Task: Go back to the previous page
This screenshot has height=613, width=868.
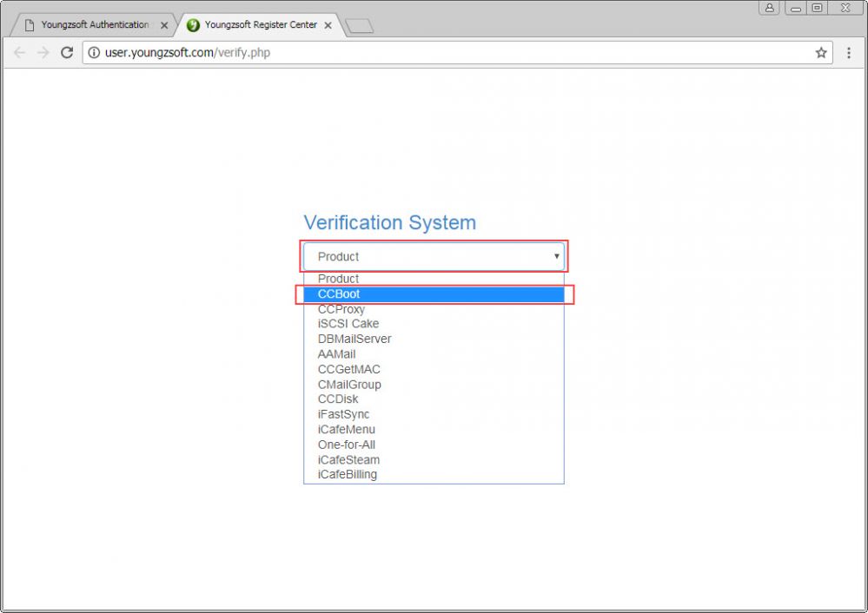Action: (x=19, y=53)
